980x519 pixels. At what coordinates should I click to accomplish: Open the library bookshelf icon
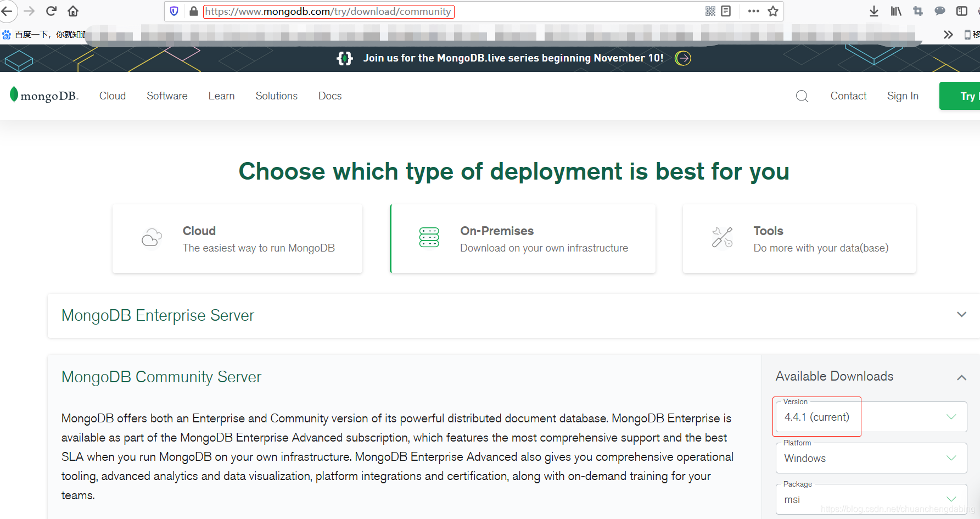[896, 11]
